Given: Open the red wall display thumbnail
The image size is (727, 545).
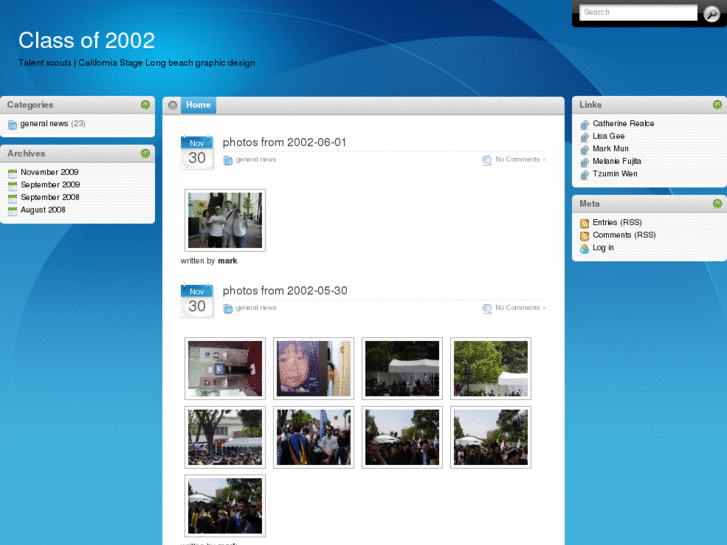Looking at the screenshot, I should (225, 368).
